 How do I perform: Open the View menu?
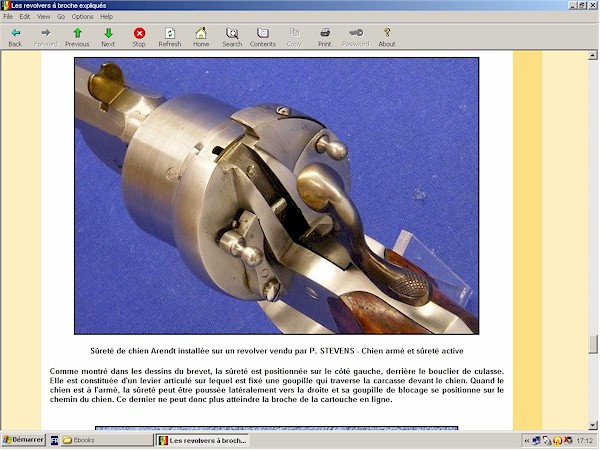tap(44, 17)
